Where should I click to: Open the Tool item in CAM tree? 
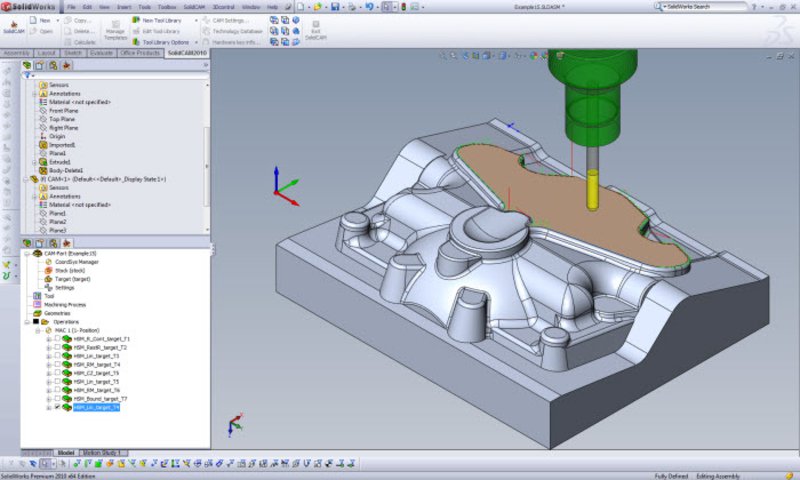click(49, 296)
